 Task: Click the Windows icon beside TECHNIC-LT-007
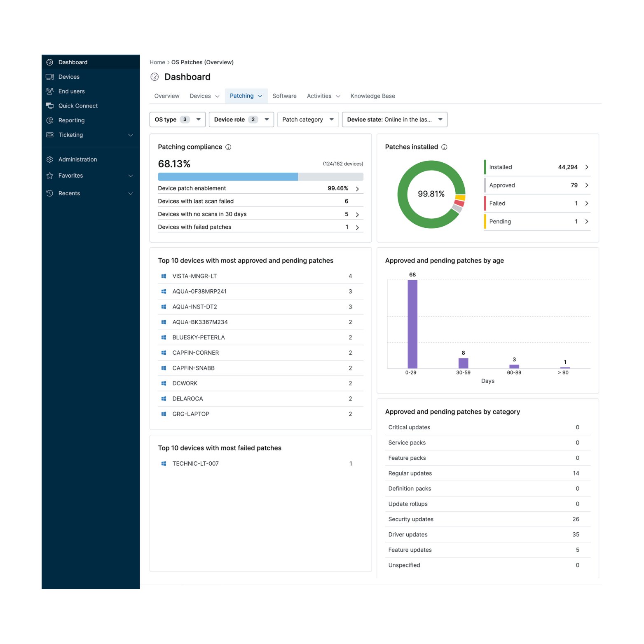click(163, 463)
